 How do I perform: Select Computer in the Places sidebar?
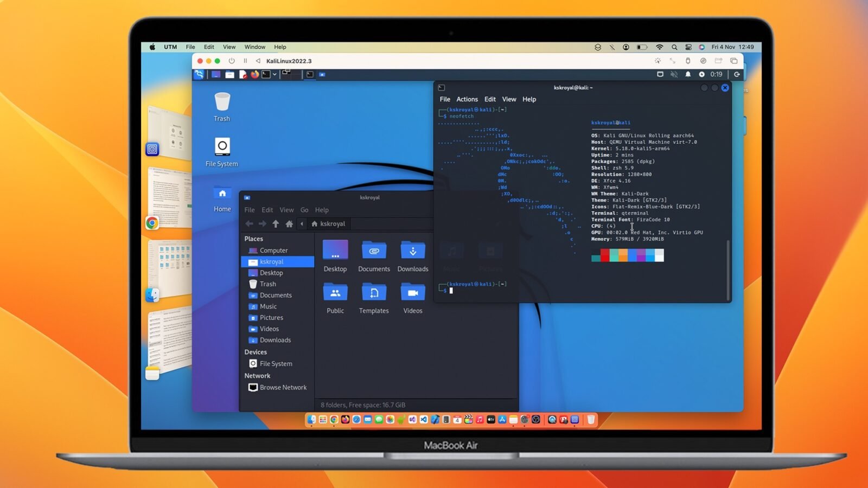(277, 251)
